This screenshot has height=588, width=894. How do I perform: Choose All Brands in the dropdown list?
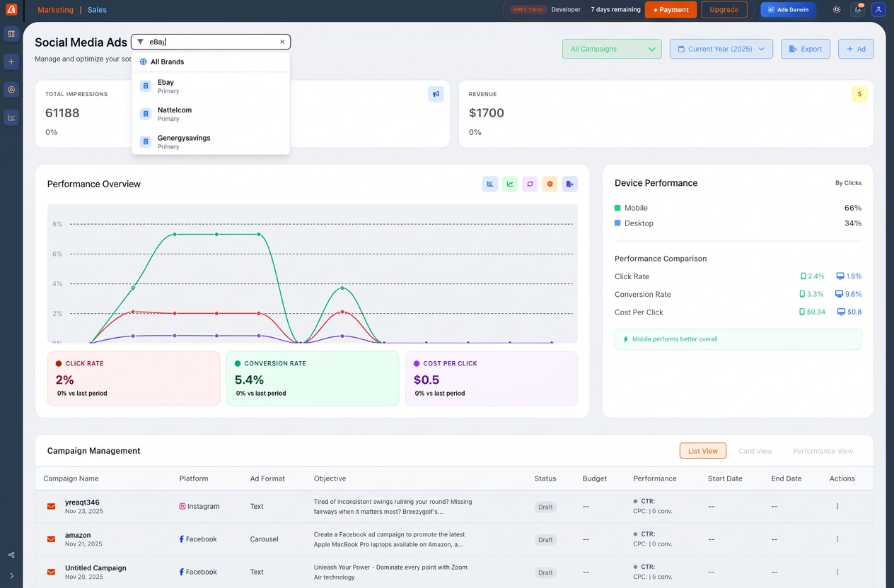[167, 61]
